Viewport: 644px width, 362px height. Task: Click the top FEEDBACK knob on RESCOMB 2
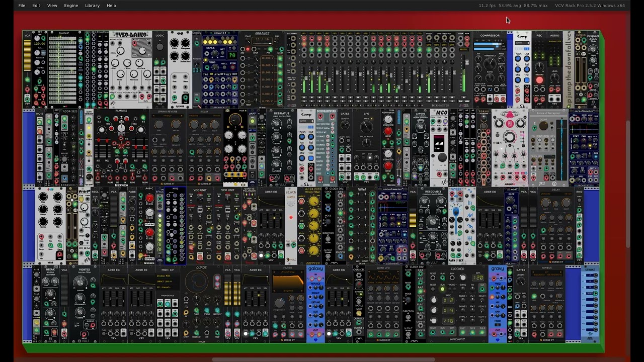tap(424, 201)
